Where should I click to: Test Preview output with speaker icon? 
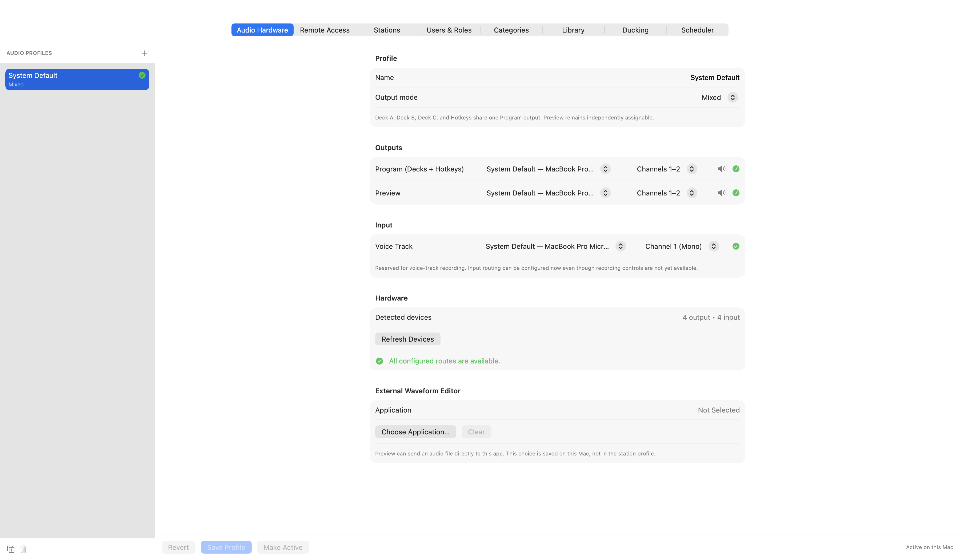point(722,193)
